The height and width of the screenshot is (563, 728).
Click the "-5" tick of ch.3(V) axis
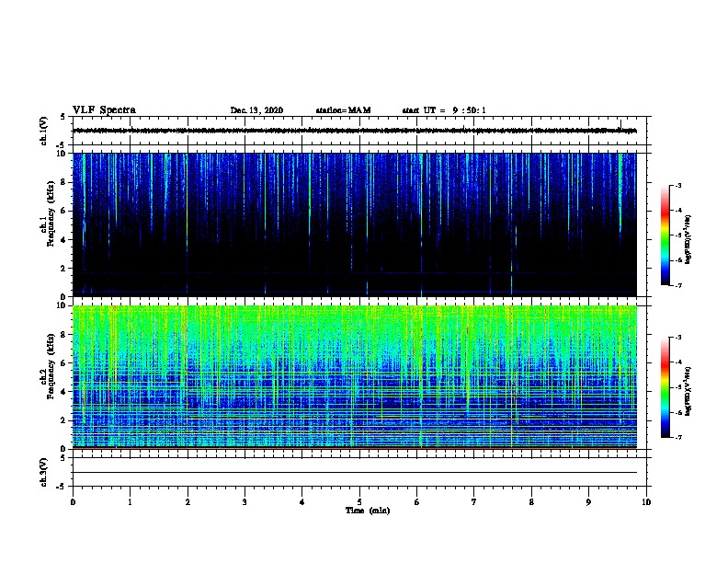tap(63, 487)
